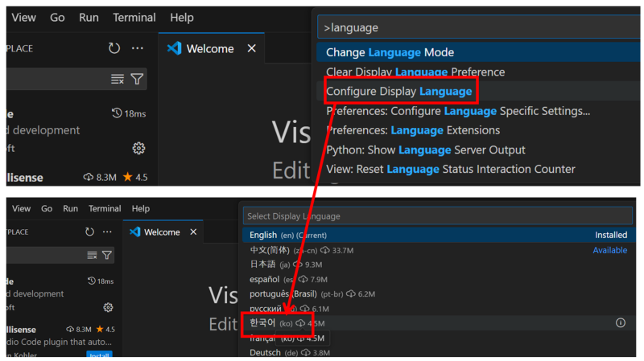Choose Python: Show Language Server Output

pyautogui.click(x=478, y=150)
